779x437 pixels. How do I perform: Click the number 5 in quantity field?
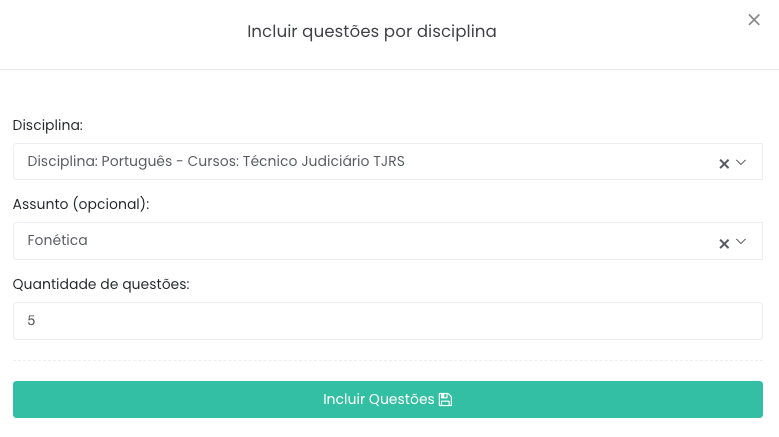(x=32, y=321)
